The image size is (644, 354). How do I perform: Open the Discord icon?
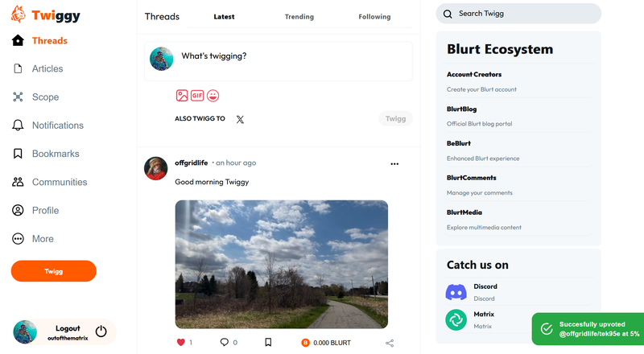click(456, 292)
